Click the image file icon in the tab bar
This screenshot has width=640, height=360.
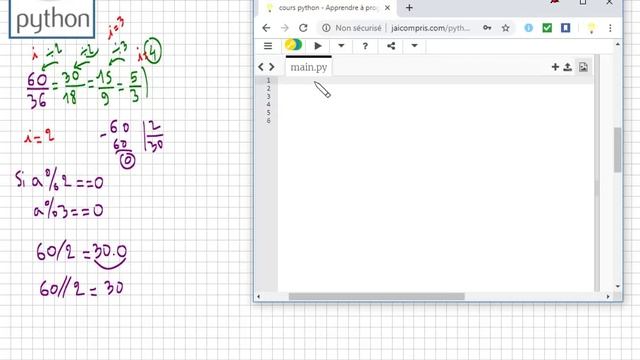point(583,67)
